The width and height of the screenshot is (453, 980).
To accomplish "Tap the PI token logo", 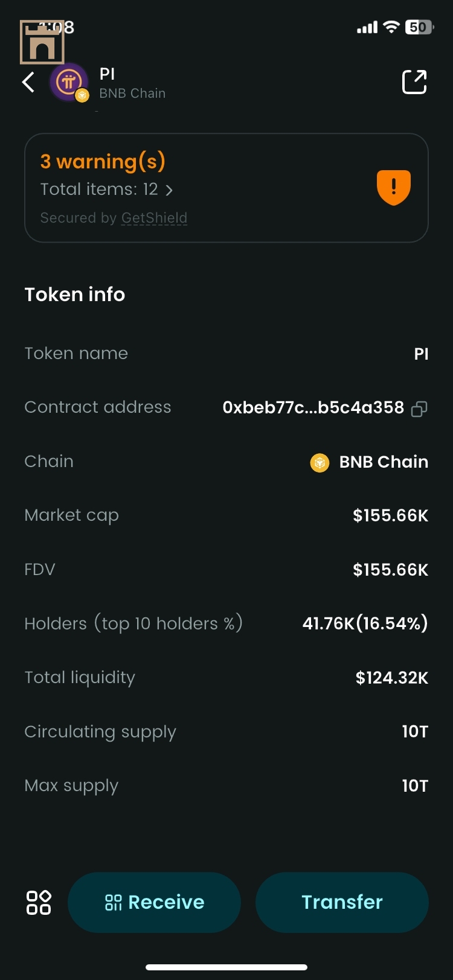I will (69, 81).
